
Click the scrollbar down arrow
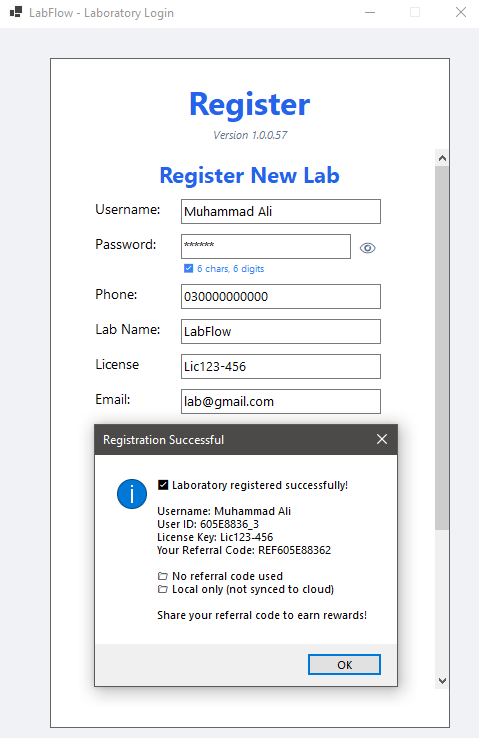pos(442,681)
